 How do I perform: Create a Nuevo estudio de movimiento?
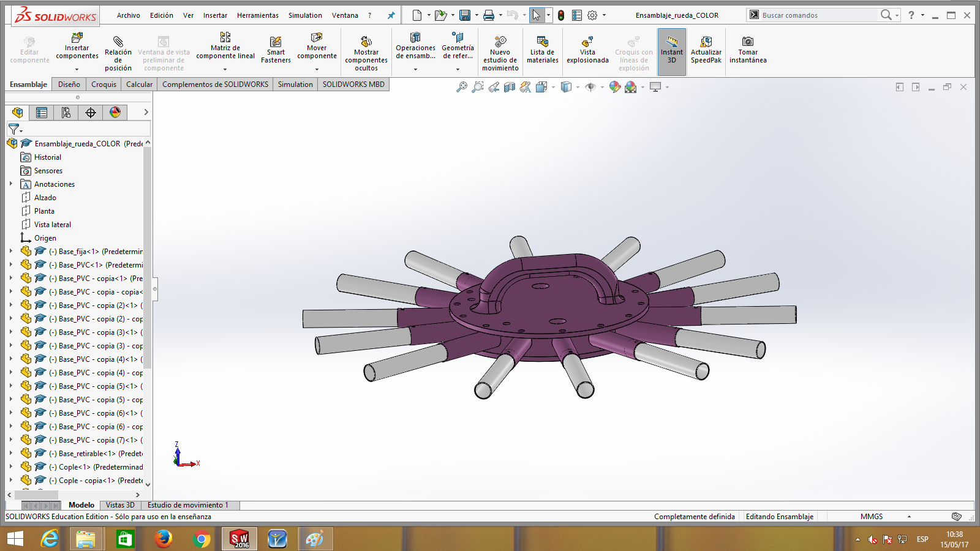click(500, 53)
